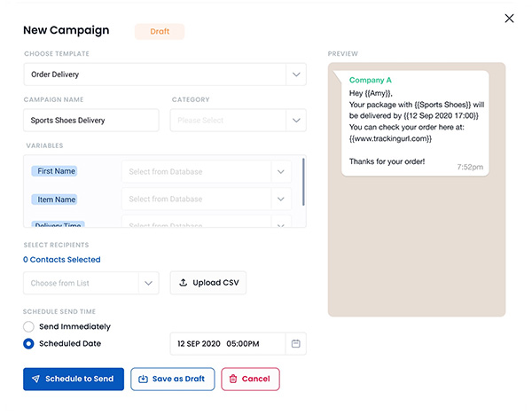Click the New Campaign heading
The image size is (532, 415).
pyautogui.click(x=66, y=30)
